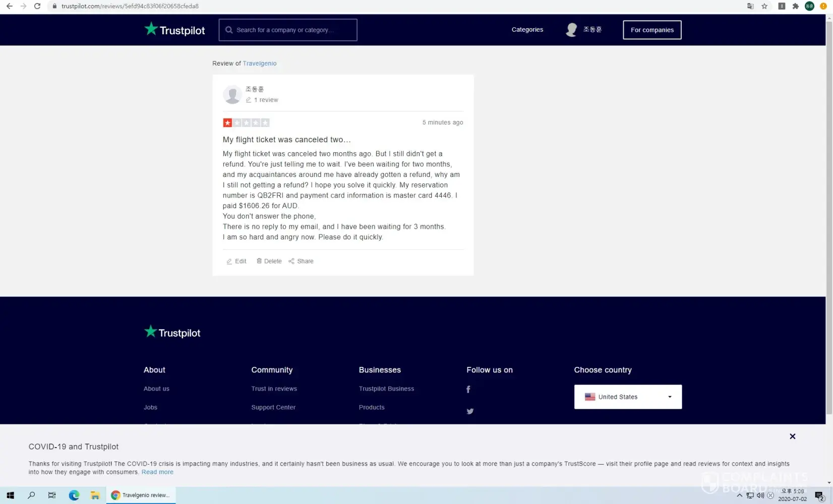Open the Trustpilot Business footer link
833x504 pixels.
pyautogui.click(x=386, y=389)
